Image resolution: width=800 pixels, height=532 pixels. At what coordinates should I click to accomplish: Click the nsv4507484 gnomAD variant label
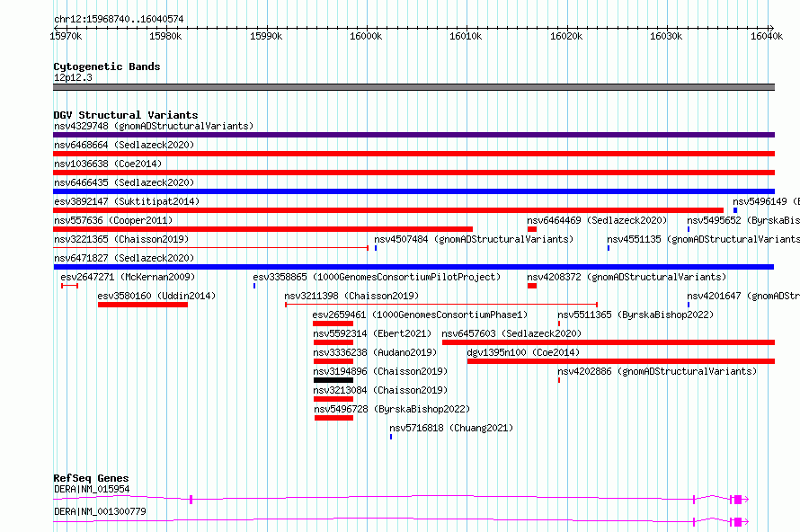coord(474,239)
